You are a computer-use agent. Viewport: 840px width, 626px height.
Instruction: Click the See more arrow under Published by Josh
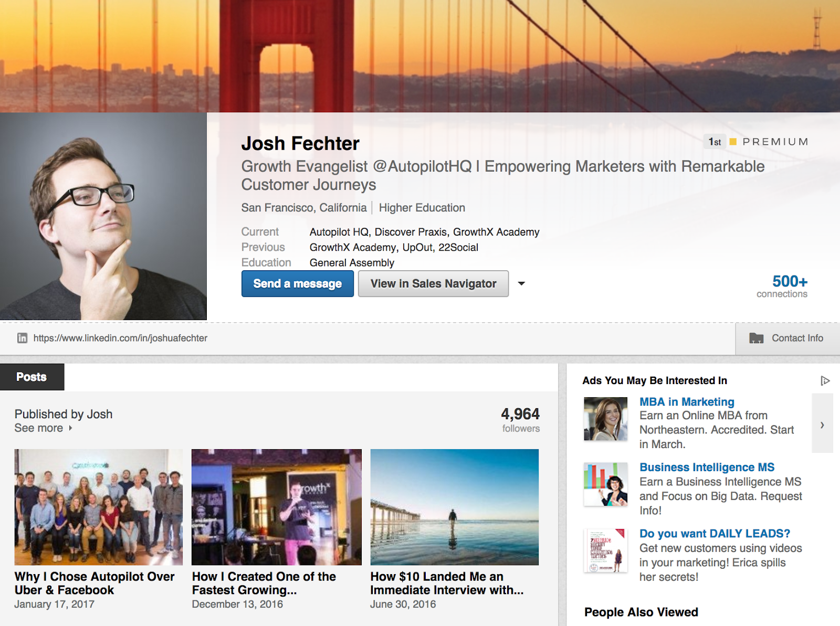click(x=70, y=428)
